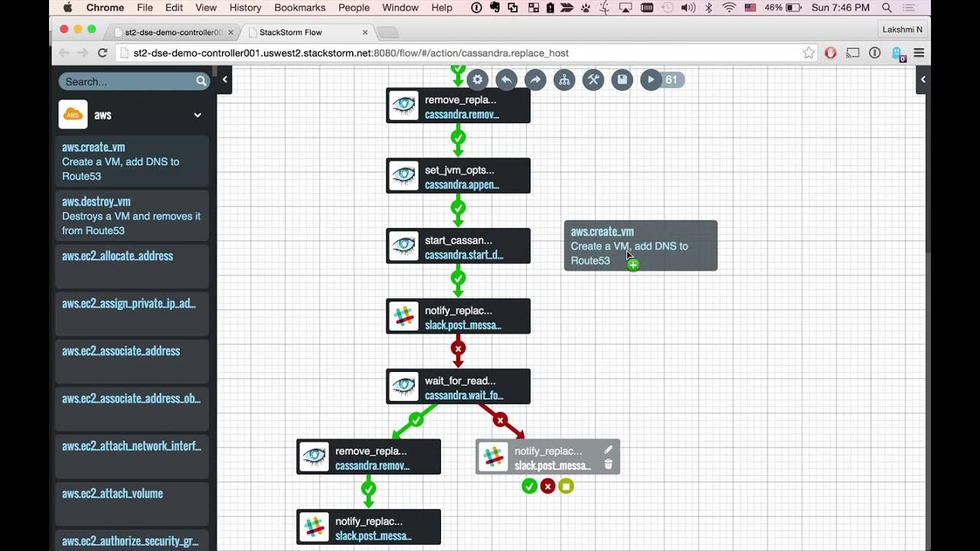
Task: Click red X on wait_for_read failure arrow
Action: pos(500,419)
